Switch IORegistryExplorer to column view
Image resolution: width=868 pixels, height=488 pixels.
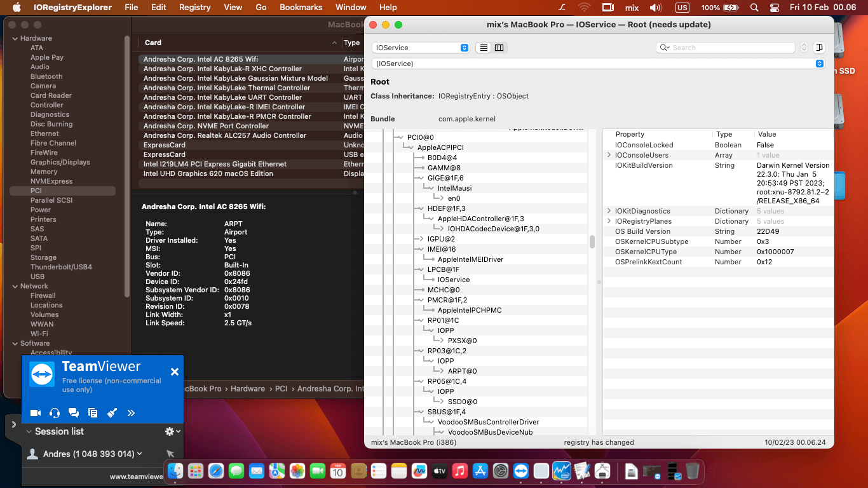pos(499,48)
